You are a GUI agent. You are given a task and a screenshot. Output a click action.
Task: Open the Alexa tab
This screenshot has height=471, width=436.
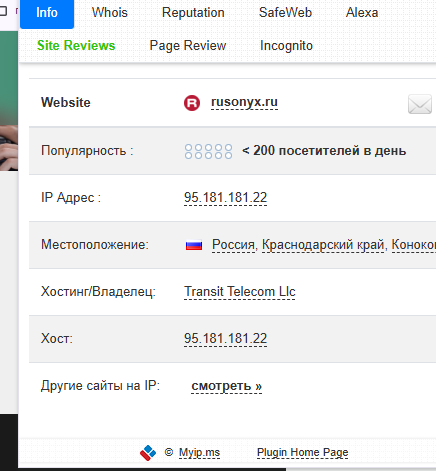click(362, 13)
